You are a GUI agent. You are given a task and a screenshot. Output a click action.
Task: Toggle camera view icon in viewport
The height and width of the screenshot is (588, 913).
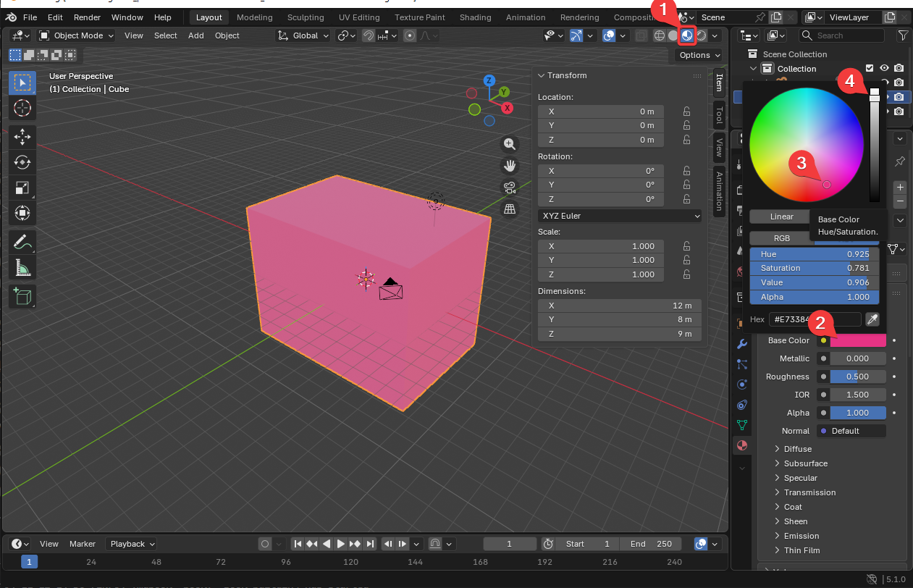pyautogui.click(x=510, y=188)
